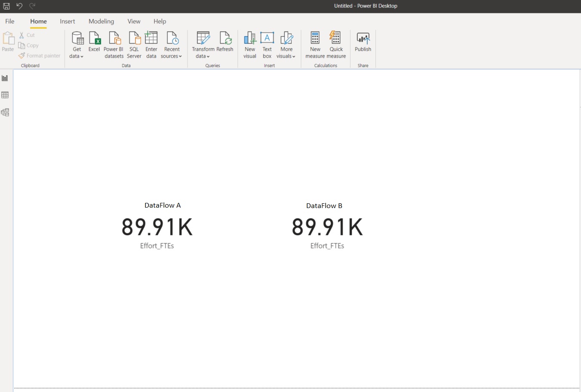Switch to the Insert tab
Viewport: 581px width, 392px height.
click(x=68, y=21)
